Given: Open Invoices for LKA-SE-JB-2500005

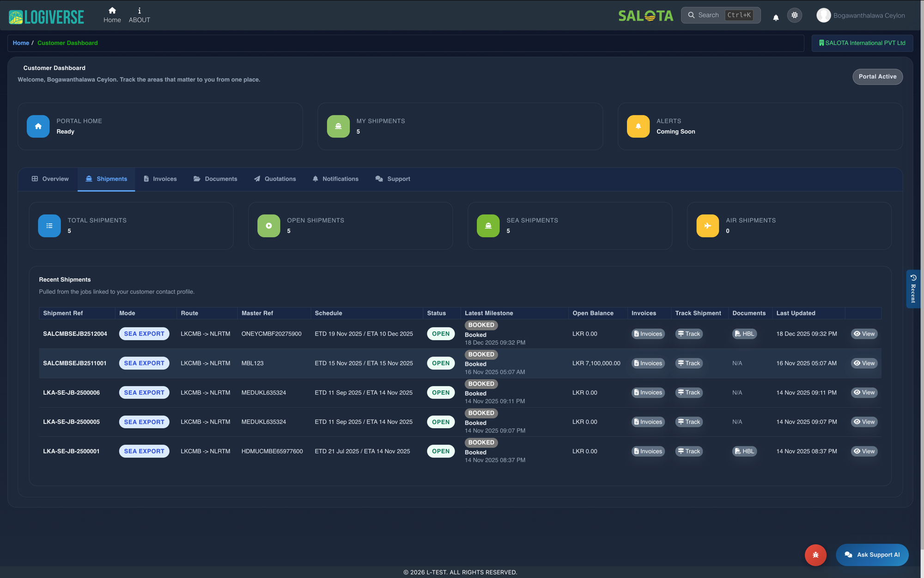Looking at the screenshot, I should (x=648, y=422).
